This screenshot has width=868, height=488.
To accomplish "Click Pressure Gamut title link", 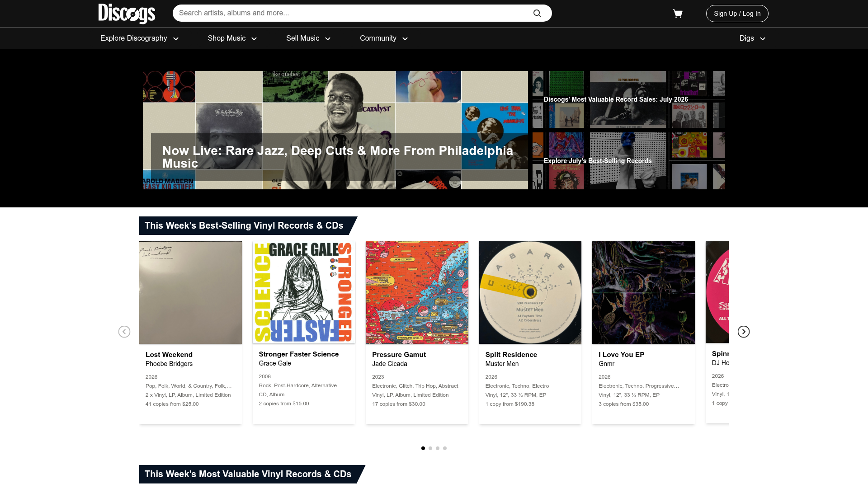I will [x=399, y=355].
